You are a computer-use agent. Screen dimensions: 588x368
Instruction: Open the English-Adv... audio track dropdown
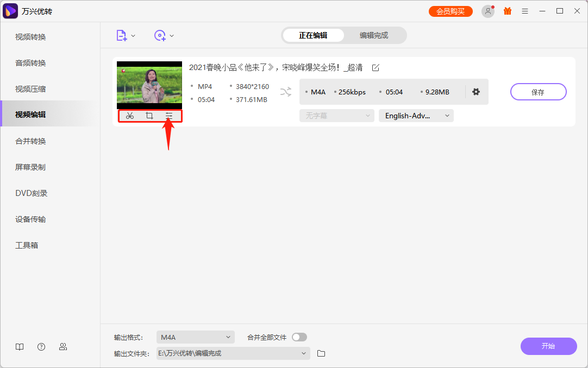416,116
